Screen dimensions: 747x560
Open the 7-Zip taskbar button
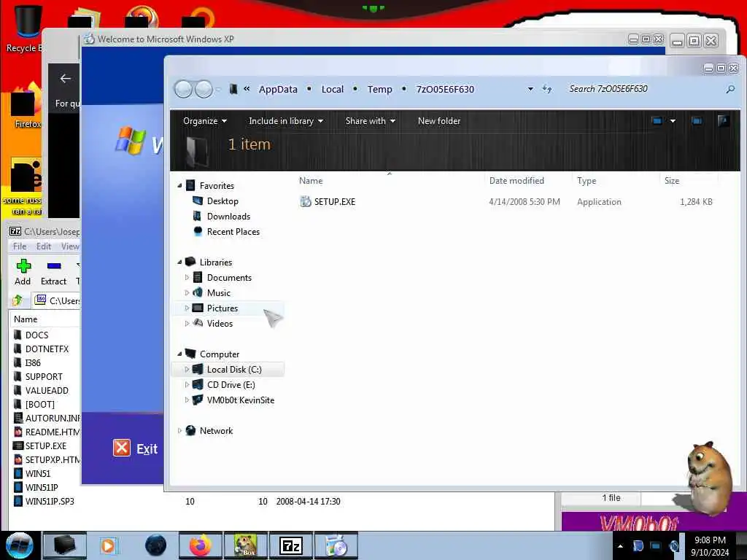point(291,545)
